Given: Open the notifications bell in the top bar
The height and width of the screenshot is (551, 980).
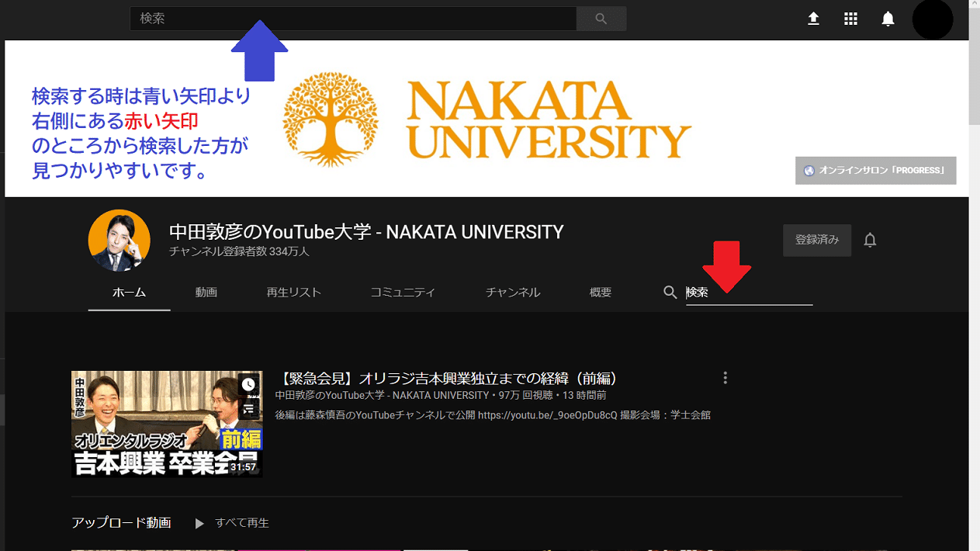Looking at the screenshot, I should pos(888,19).
